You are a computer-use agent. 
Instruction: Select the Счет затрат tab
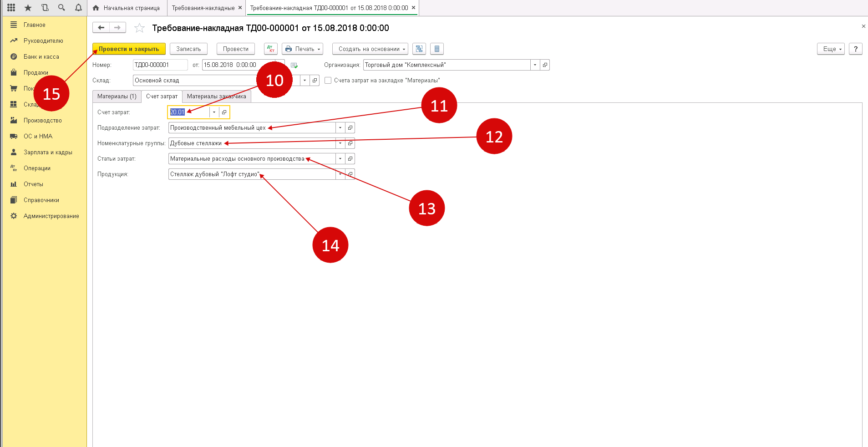[x=162, y=97]
